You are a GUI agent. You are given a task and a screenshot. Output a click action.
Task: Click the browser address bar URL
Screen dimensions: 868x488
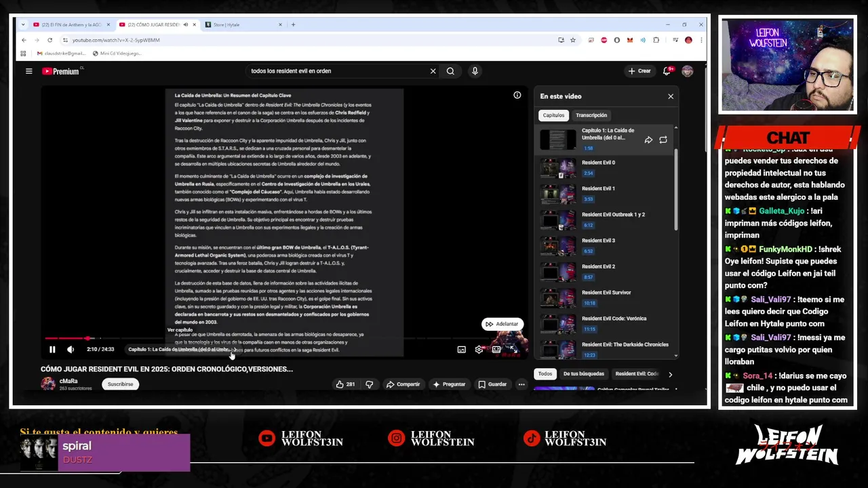pos(116,40)
